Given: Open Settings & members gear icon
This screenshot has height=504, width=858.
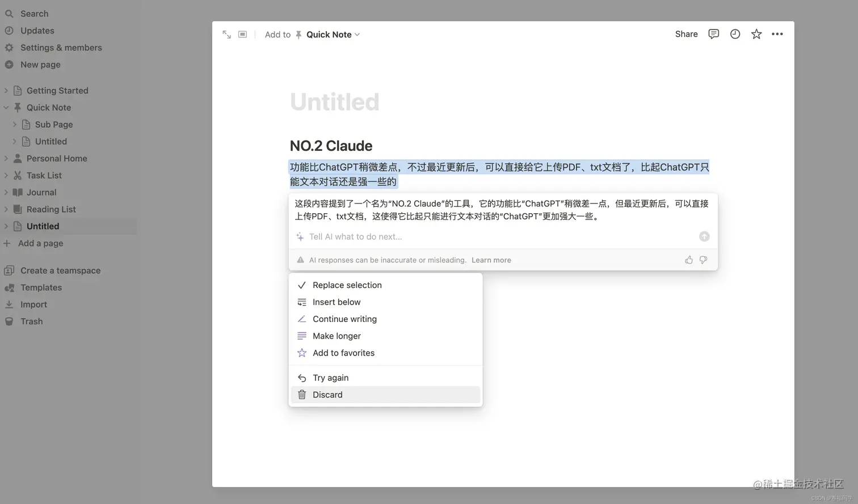Looking at the screenshot, I should pos(9,48).
